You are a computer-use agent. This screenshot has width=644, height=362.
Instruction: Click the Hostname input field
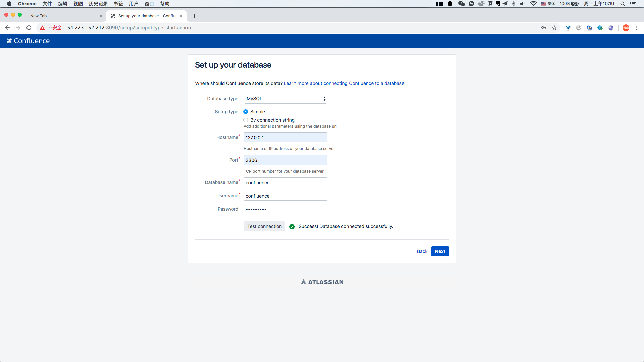pyautogui.click(x=285, y=137)
